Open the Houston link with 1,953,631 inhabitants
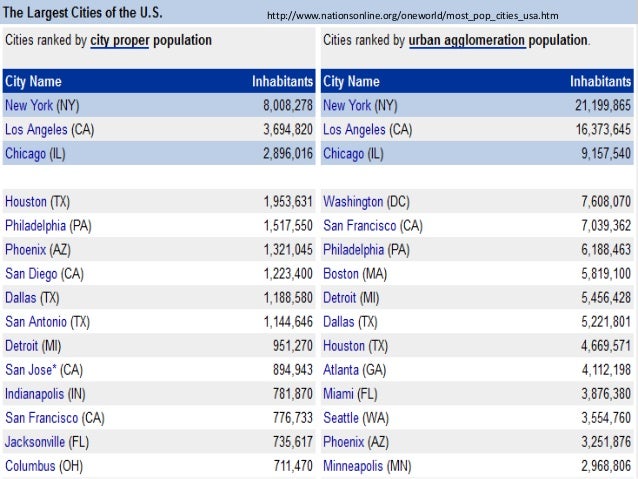638x479 pixels. (x=26, y=202)
